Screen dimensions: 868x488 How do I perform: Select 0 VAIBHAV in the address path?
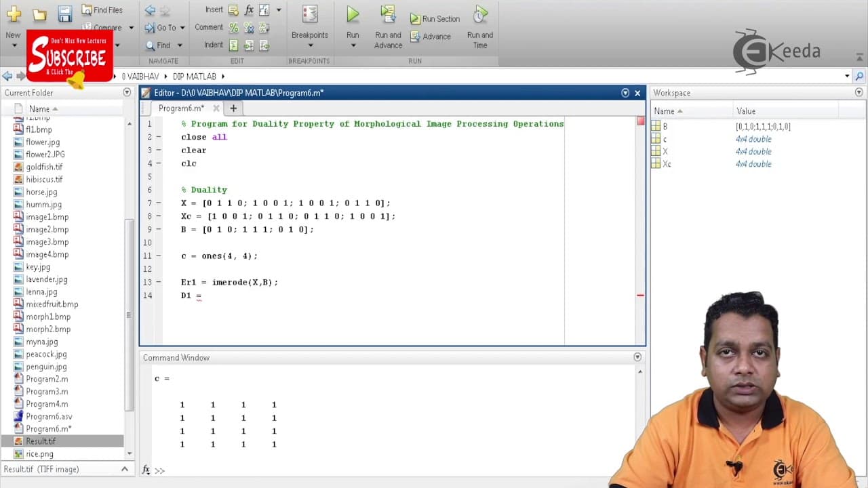140,77
